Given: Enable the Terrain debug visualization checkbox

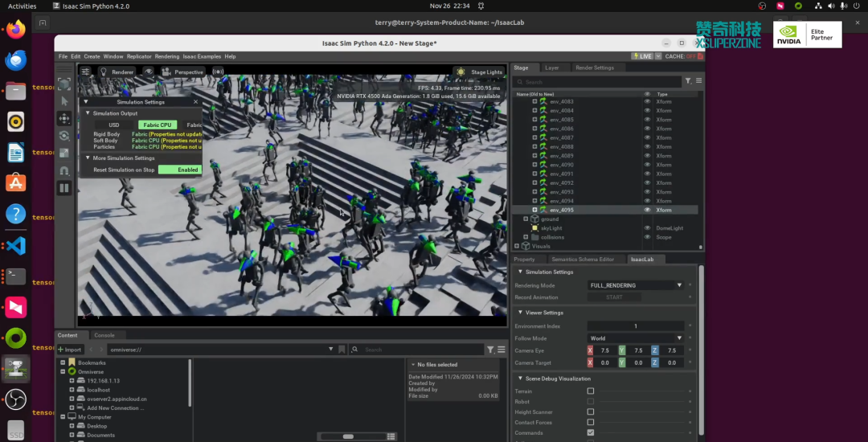Looking at the screenshot, I should tap(591, 391).
